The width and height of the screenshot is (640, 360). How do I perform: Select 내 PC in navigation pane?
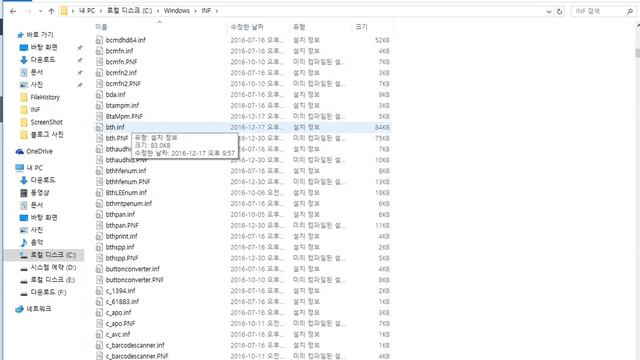(x=34, y=168)
